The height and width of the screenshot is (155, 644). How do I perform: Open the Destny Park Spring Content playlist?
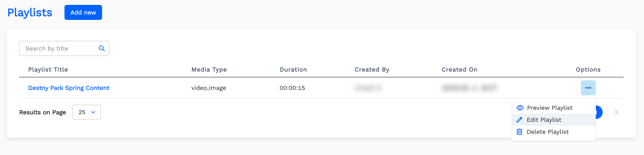tap(69, 88)
